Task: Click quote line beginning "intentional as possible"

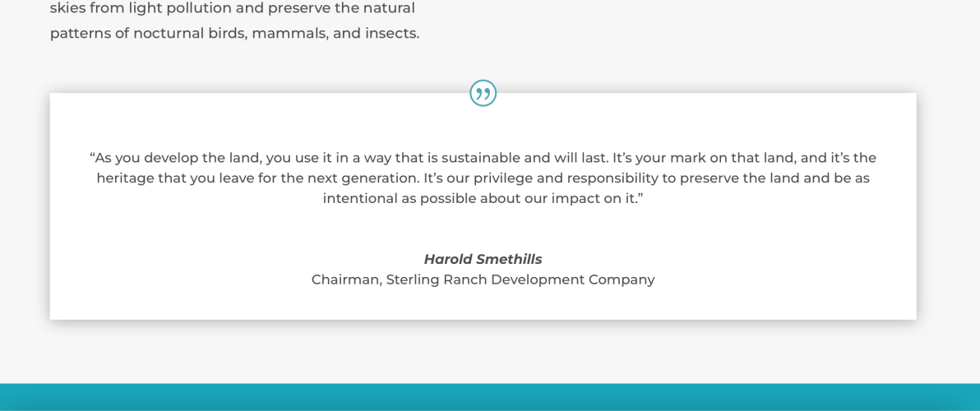Action: tap(483, 199)
